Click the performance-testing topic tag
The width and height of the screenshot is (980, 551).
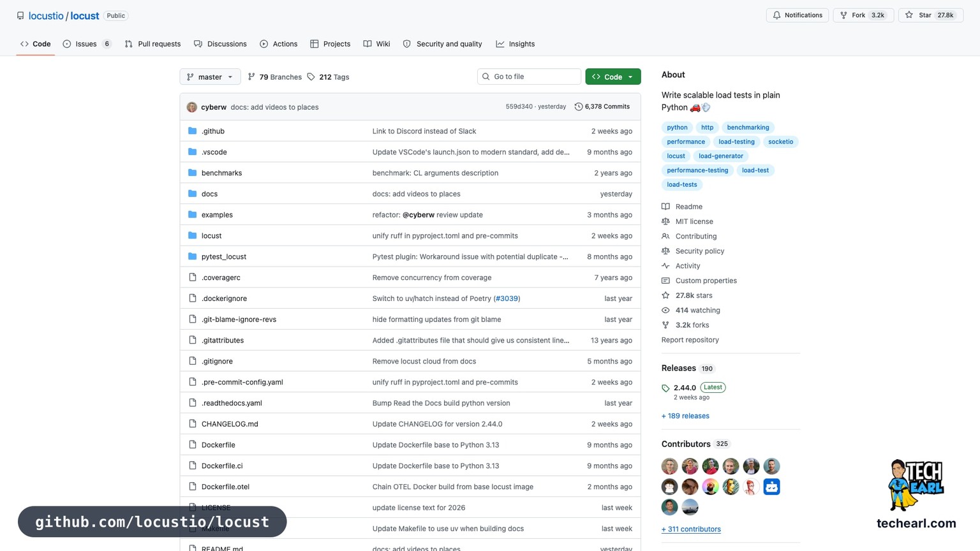[x=697, y=170]
